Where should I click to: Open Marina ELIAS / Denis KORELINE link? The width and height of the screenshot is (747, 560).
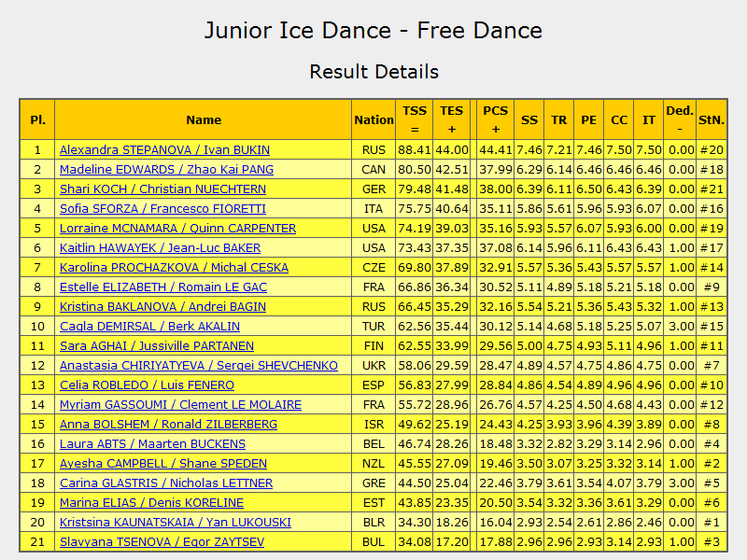(x=151, y=503)
